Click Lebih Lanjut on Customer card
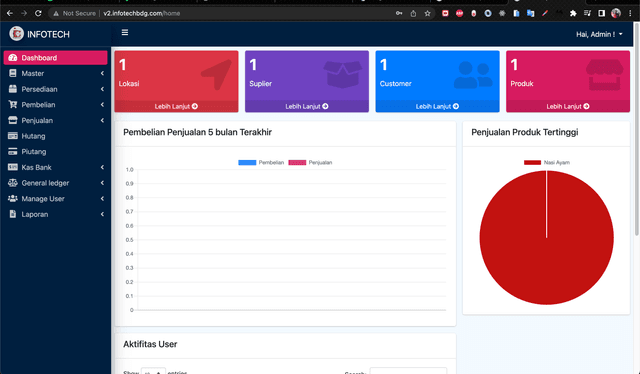This screenshot has width=640, height=374. pos(437,106)
